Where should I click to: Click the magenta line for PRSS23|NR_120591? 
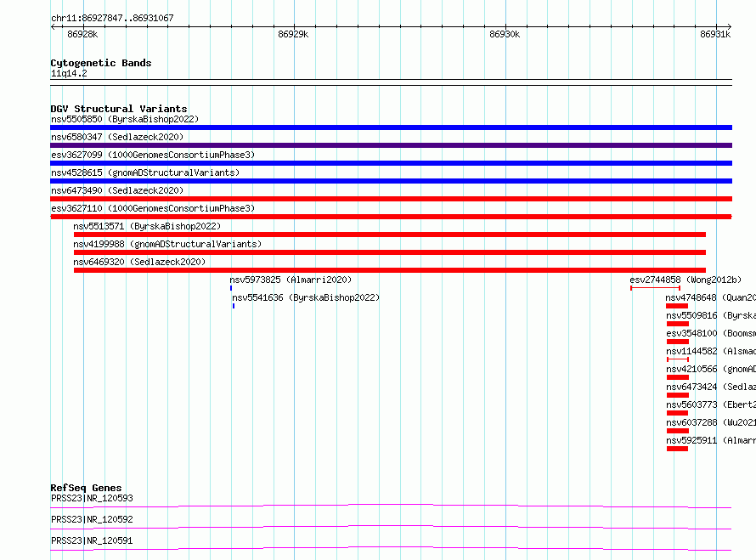pyautogui.click(x=391, y=548)
